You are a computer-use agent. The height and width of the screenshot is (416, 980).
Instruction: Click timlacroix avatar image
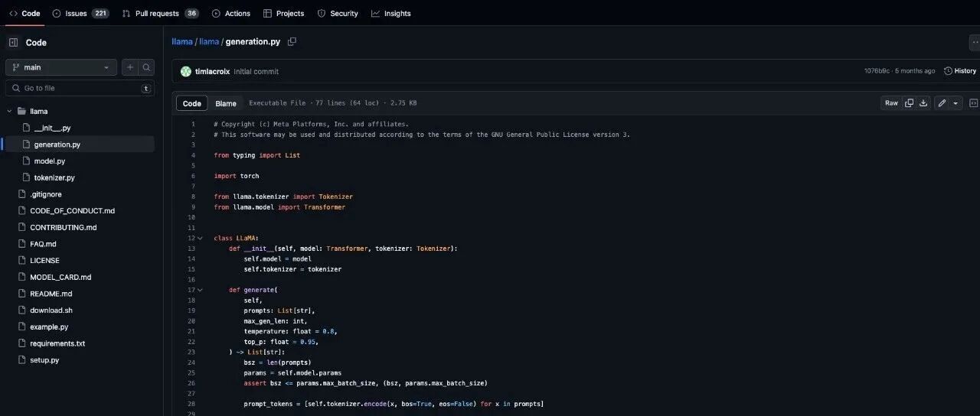tap(186, 71)
